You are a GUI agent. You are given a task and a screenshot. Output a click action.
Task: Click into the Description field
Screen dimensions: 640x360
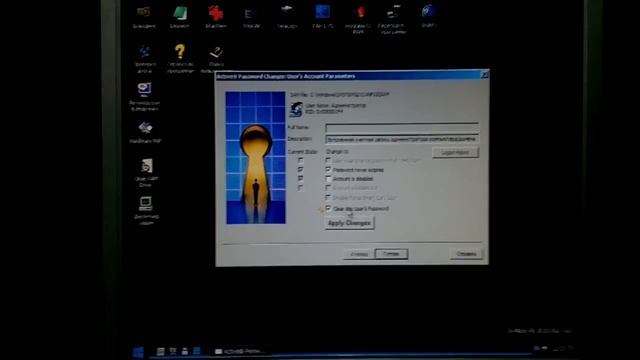coord(402,139)
